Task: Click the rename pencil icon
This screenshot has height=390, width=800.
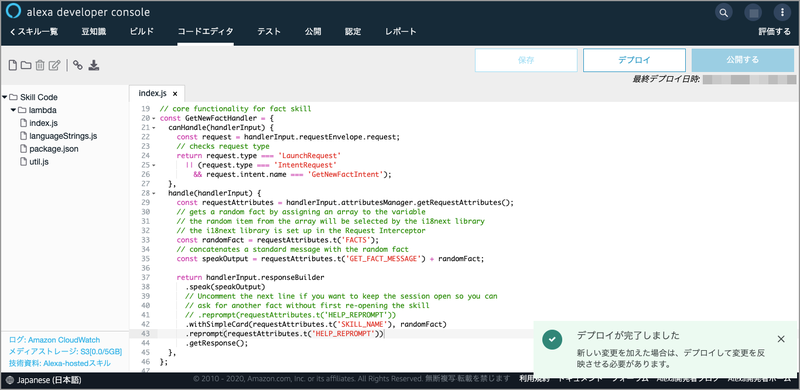Action: (55, 65)
